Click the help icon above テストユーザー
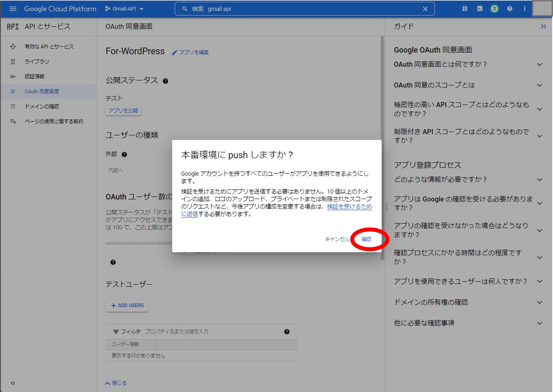The height and width of the screenshot is (392, 553). 113,262
